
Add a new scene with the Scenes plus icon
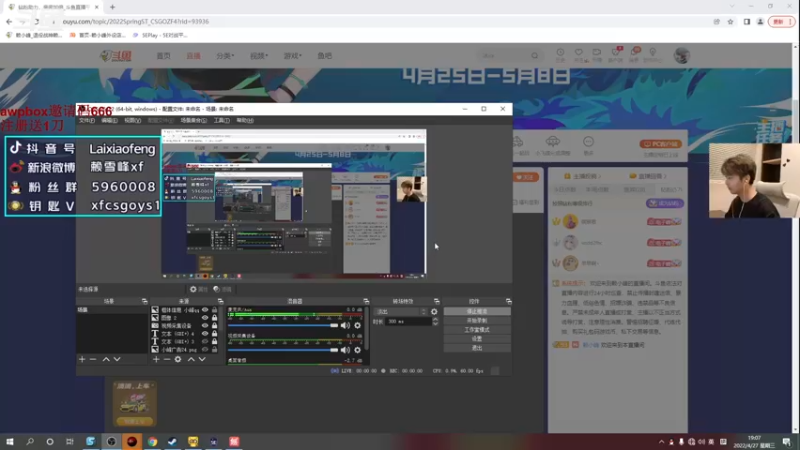[82, 359]
